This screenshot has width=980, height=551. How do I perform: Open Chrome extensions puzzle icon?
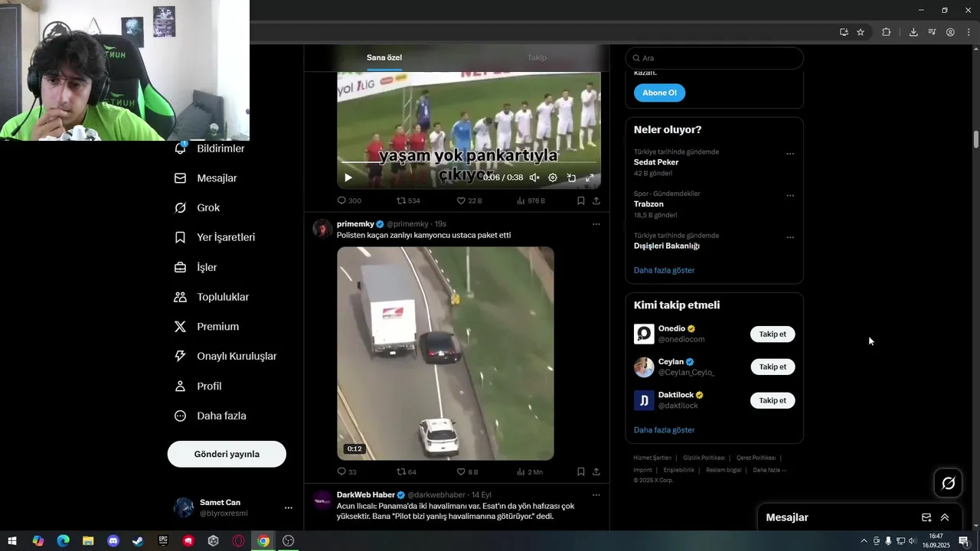click(x=887, y=32)
